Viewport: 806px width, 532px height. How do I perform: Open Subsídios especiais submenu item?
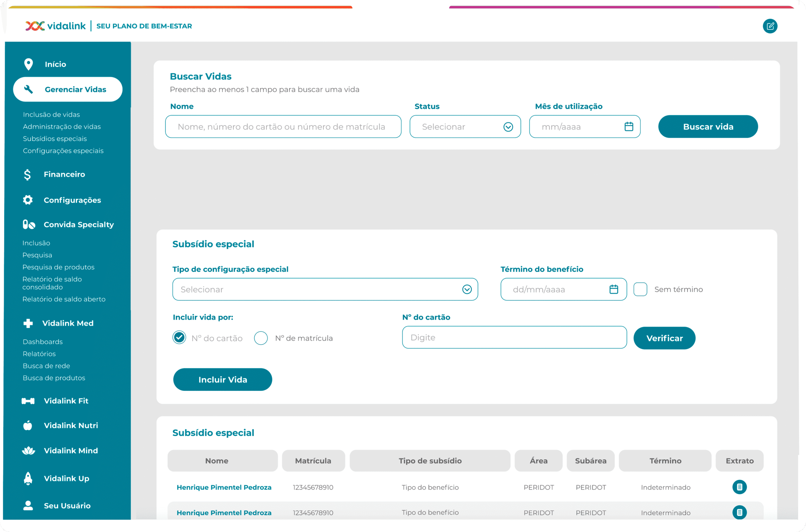[55, 139]
